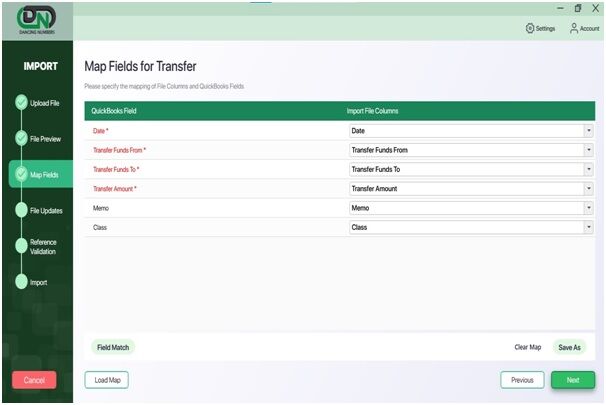Screen dimensions: 606x405
Task: Select the Class mapping combo box
Action: pyautogui.click(x=471, y=227)
